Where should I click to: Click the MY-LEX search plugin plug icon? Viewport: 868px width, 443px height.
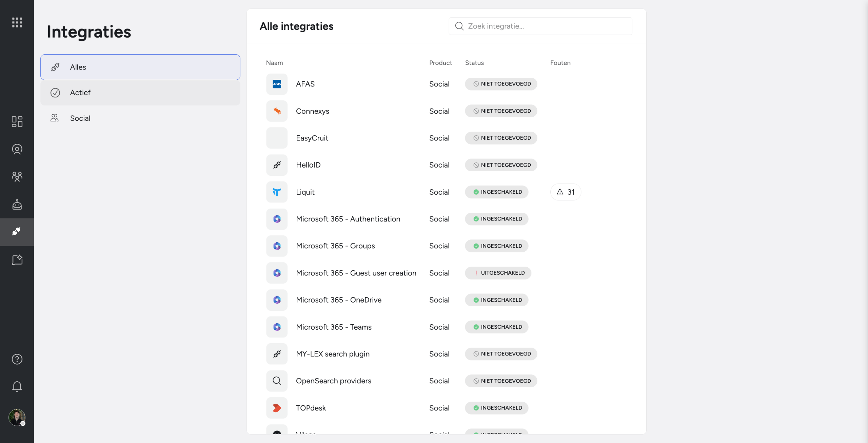(277, 354)
